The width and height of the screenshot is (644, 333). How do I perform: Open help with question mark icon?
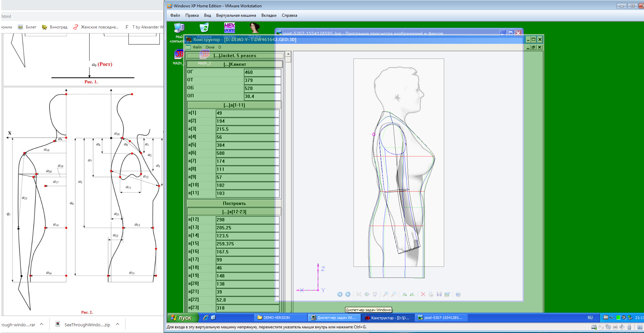(x=458, y=294)
